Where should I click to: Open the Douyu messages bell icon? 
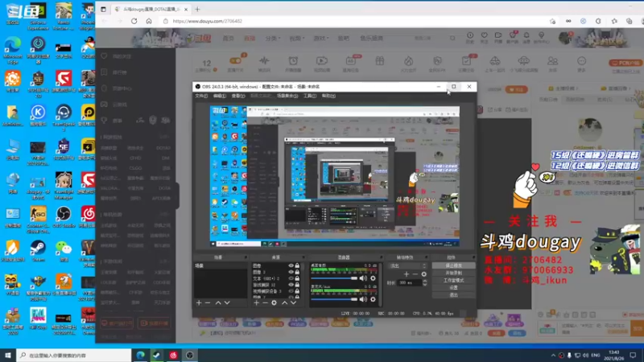526,37
